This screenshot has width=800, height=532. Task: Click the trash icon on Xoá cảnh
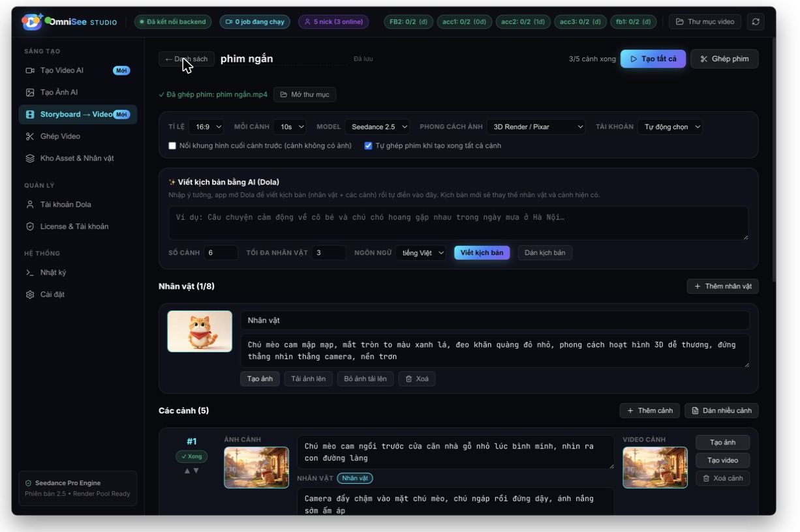coord(706,479)
